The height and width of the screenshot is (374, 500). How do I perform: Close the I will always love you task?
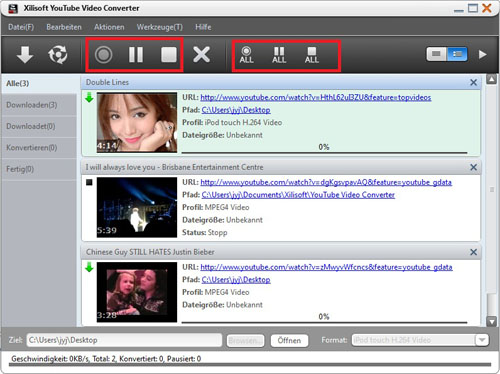473,167
